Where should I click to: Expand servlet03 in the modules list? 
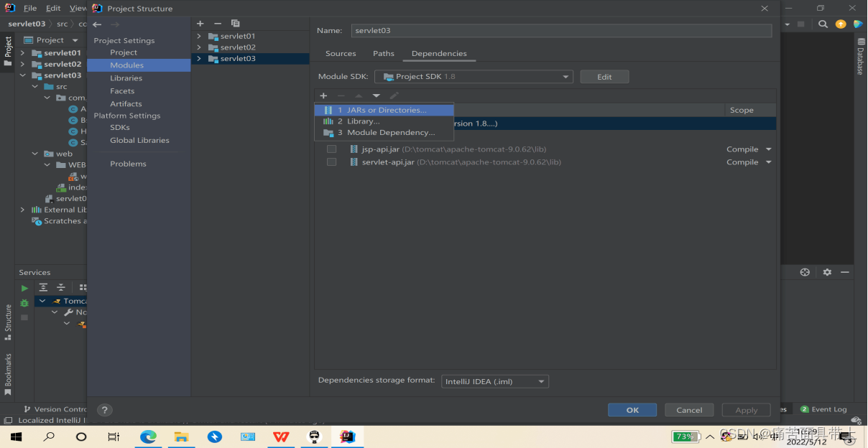coord(200,59)
